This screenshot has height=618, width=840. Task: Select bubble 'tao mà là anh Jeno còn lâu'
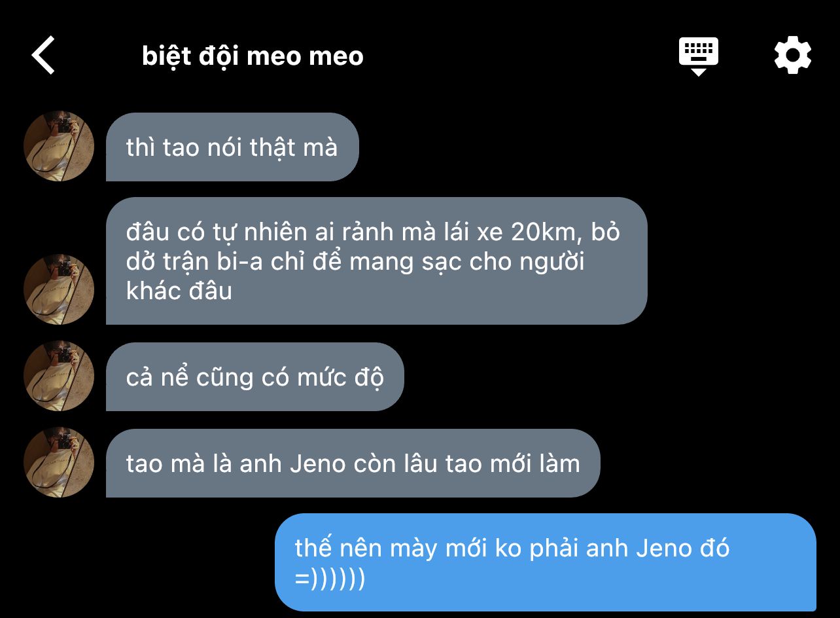click(353, 463)
